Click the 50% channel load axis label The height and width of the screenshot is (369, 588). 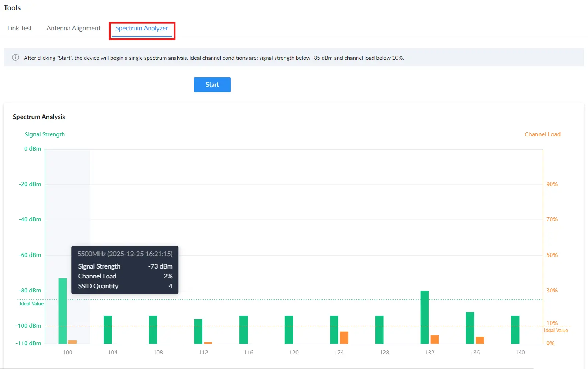pyautogui.click(x=552, y=255)
